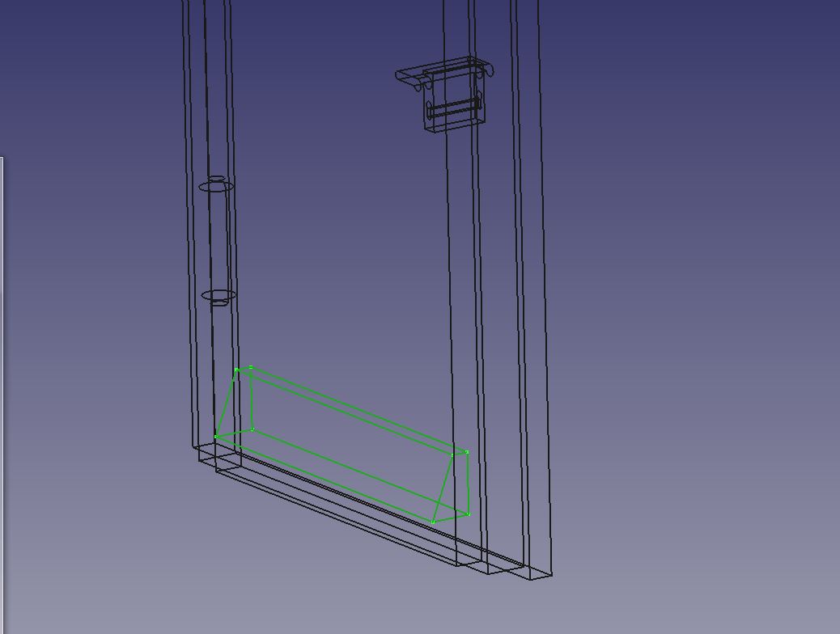Select the bottom front long edge of green wedge
840x634 pixels.
click(324, 480)
